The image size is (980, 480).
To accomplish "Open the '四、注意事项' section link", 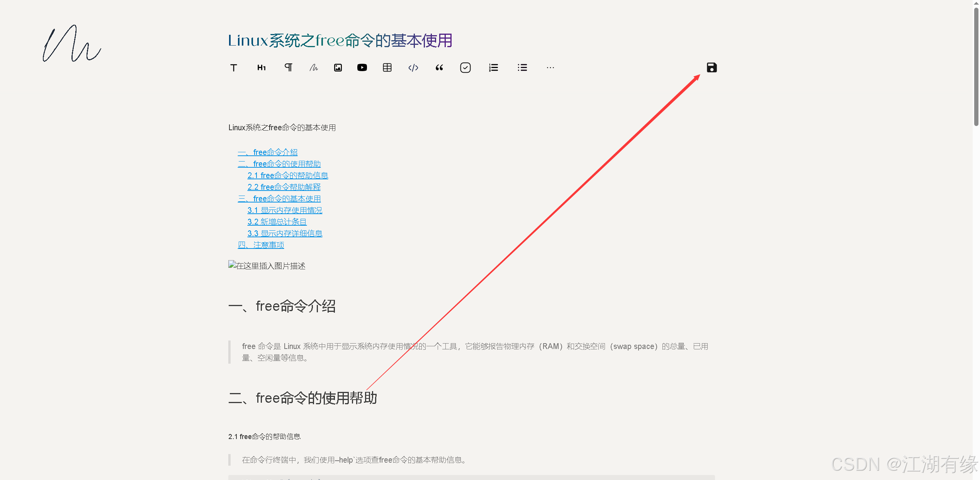I will pos(261,245).
